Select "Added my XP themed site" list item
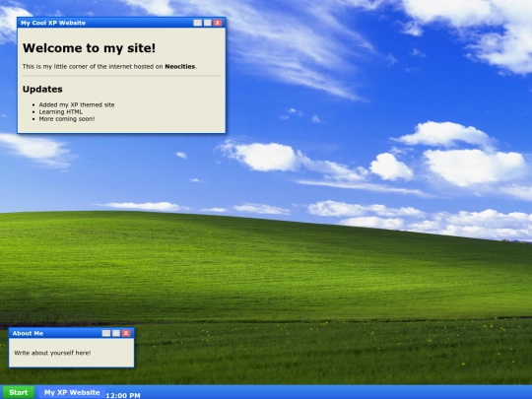 click(77, 104)
